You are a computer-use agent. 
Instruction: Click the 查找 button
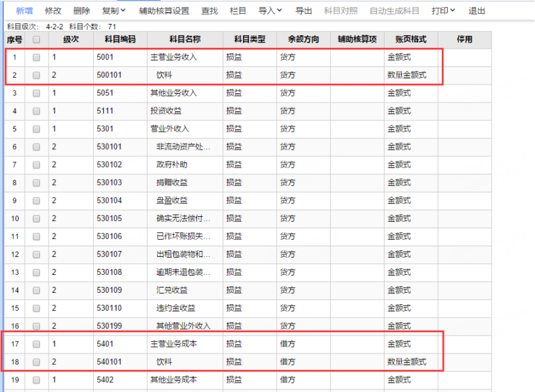(210, 11)
